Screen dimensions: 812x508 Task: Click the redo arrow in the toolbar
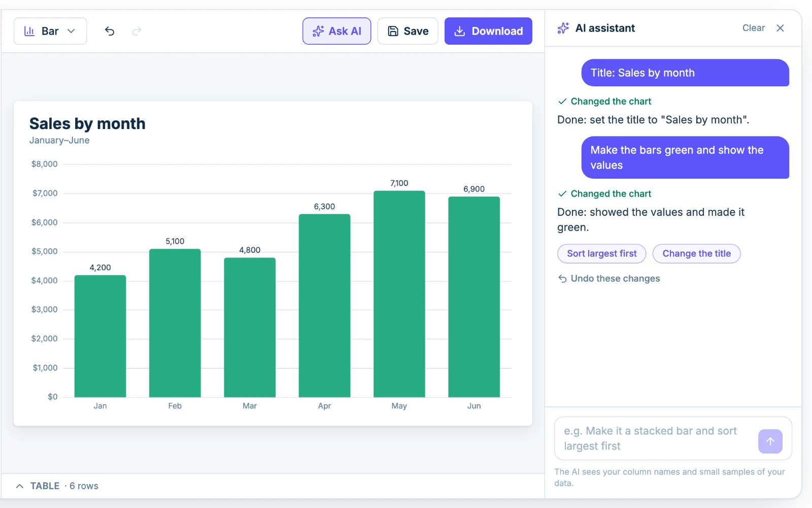(137, 31)
